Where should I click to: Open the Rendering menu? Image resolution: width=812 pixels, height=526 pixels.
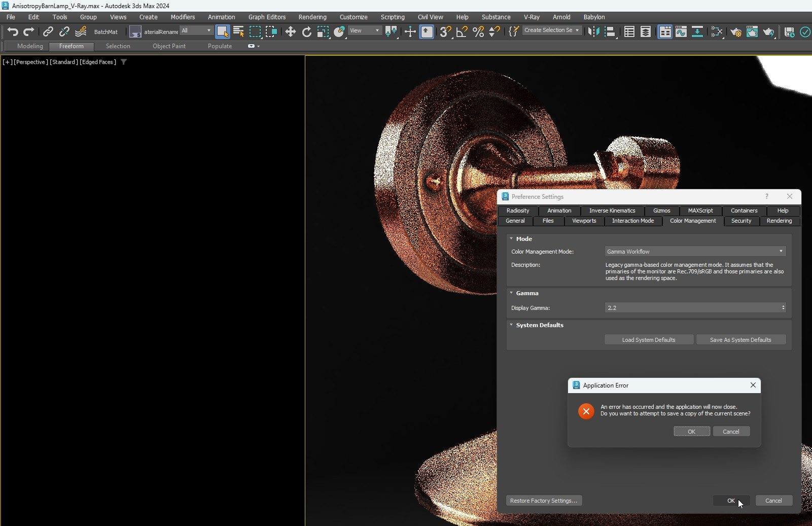coord(312,17)
